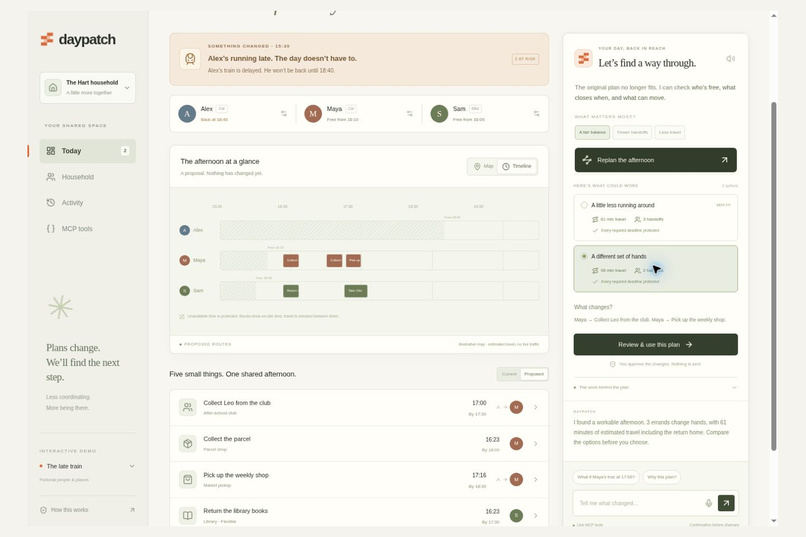The width and height of the screenshot is (806, 537).
Task: Open adjust settings icon next to Maya
Action: point(410,114)
